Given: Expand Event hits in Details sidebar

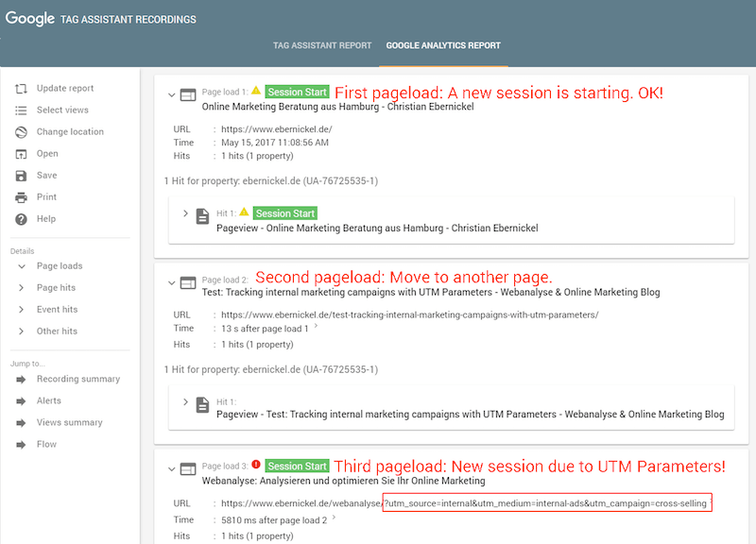Looking at the screenshot, I should [x=21, y=310].
